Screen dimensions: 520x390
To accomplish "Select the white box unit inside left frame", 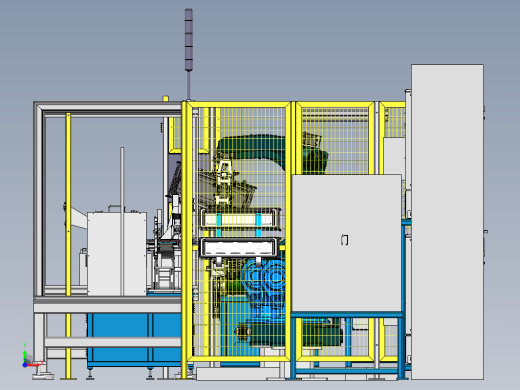I will point(117,253).
